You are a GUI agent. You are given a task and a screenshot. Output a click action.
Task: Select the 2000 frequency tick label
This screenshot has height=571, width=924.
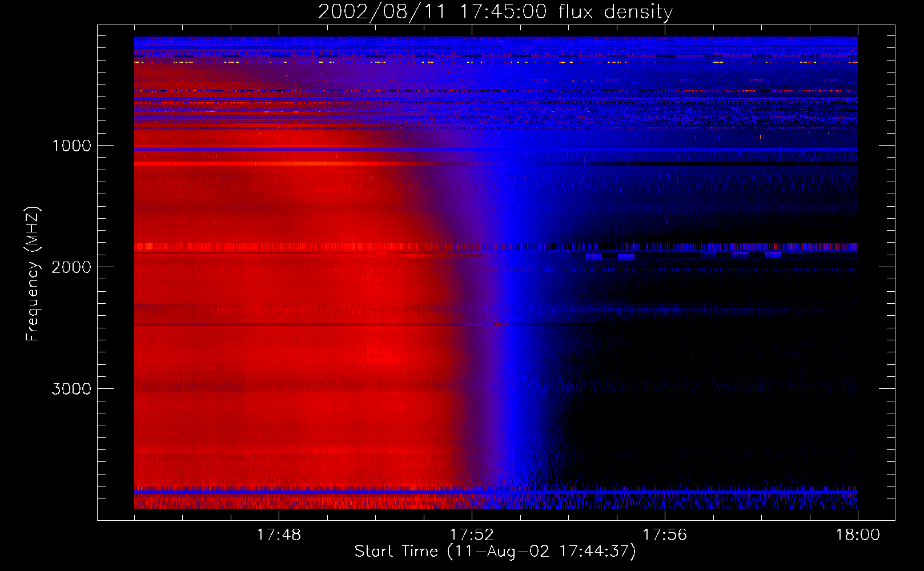pyautogui.click(x=71, y=267)
